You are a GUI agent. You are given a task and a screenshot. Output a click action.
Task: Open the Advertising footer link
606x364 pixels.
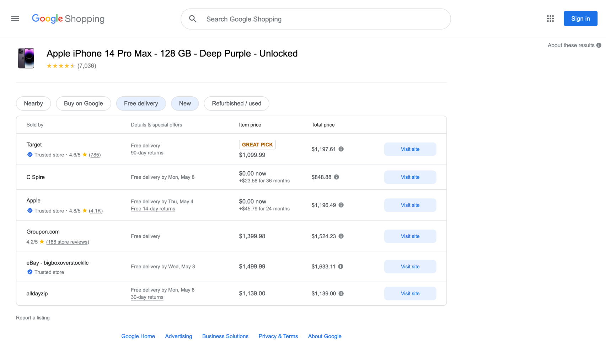click(x=178, y=336)
